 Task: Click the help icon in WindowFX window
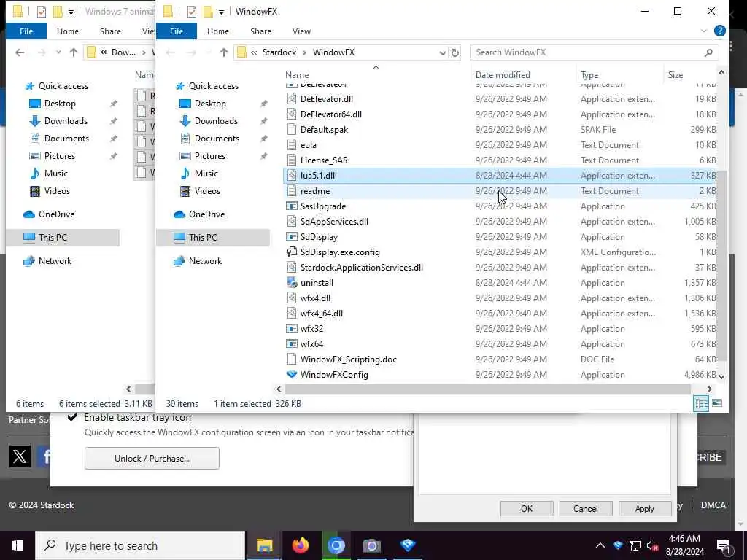[x=720, y=31]
